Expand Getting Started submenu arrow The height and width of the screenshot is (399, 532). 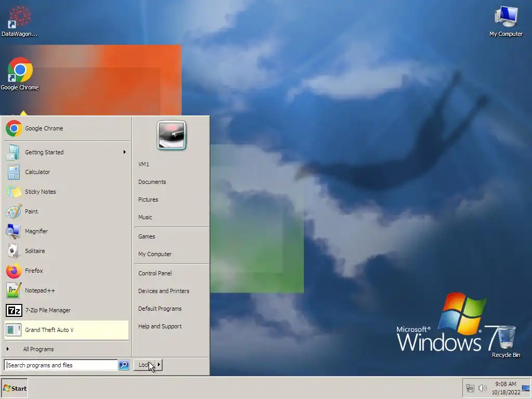(125, 152)
